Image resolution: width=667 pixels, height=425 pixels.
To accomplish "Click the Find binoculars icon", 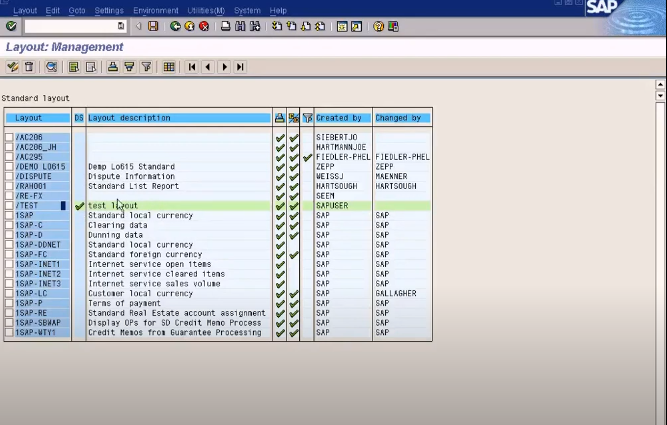I will click(240, 26).
